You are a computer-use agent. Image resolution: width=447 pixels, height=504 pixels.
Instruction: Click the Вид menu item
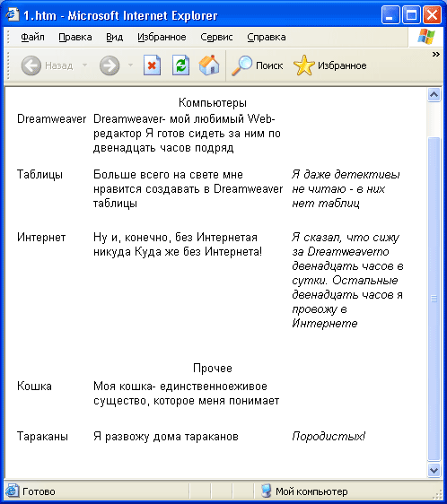pos(115,38)
